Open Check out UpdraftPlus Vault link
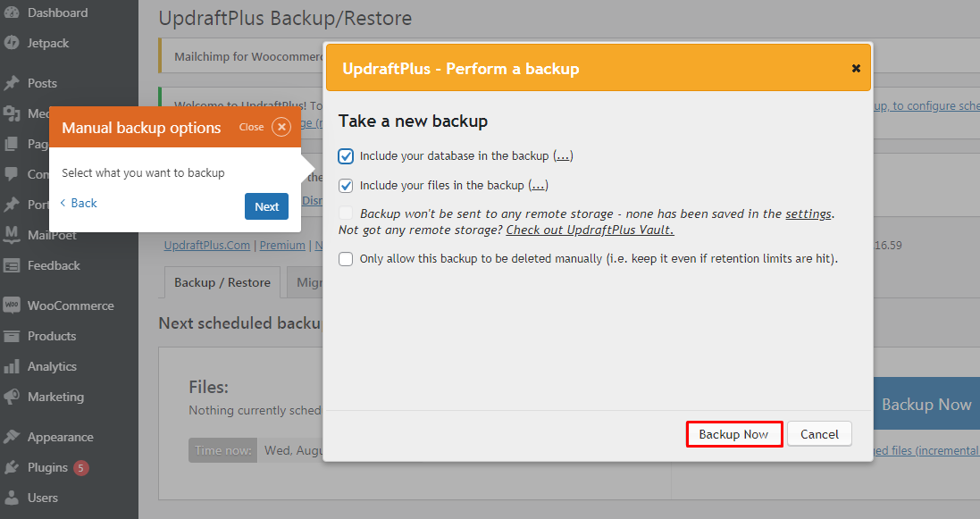Image resolution: width=980 pixels, height=519 pixels. 590,230
